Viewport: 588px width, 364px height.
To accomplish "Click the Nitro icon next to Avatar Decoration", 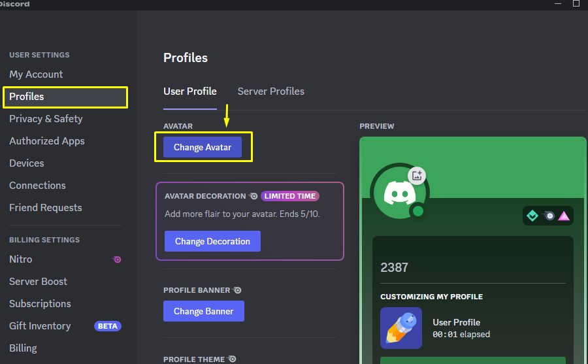I will tap(253, 196).
